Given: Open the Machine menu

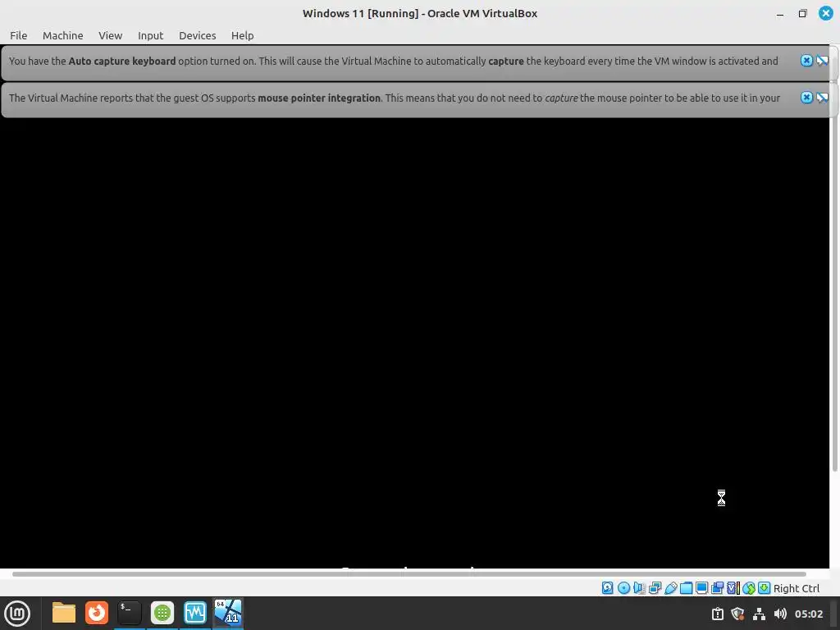Looking at the screenshot, I should (62, 35).
